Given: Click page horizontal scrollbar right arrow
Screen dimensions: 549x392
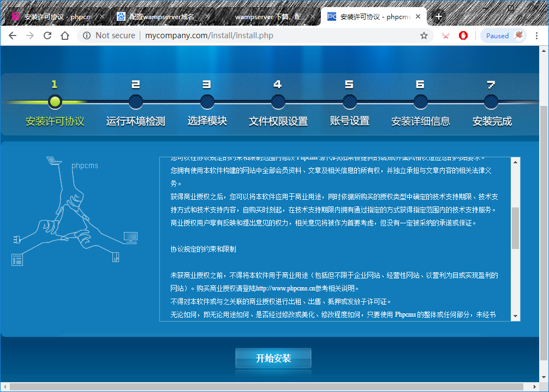Looking at the screenshot, I should 535,387.
